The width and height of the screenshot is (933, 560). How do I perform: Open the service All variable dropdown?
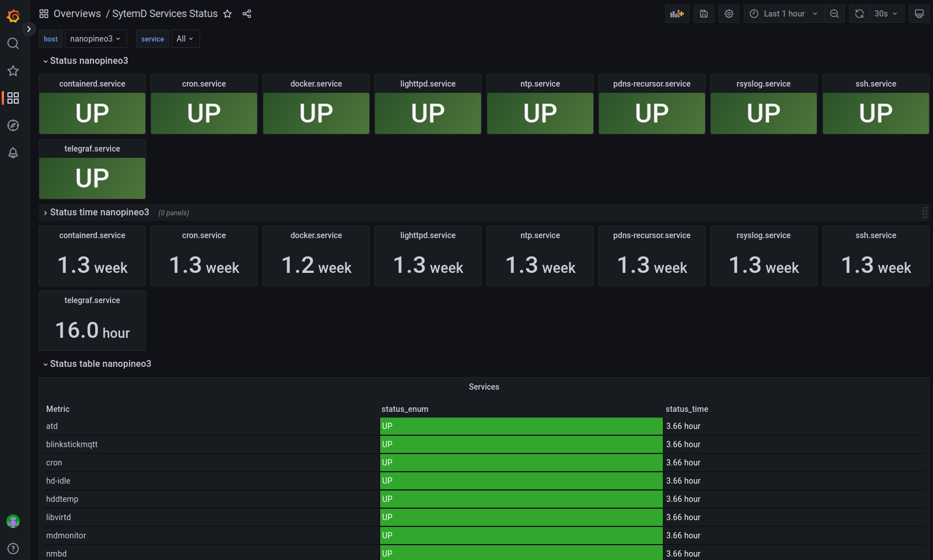pos(185,39)
